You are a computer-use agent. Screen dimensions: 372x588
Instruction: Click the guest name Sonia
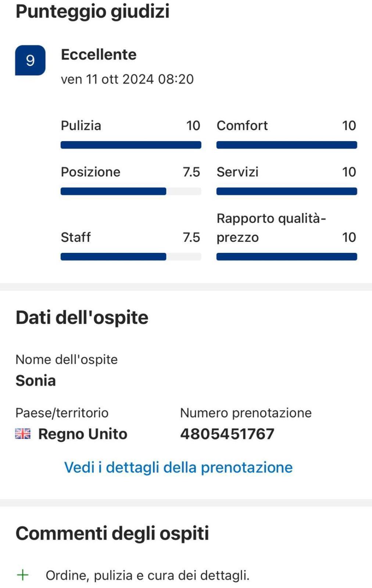pyautogui.click(x=36, y=381)
